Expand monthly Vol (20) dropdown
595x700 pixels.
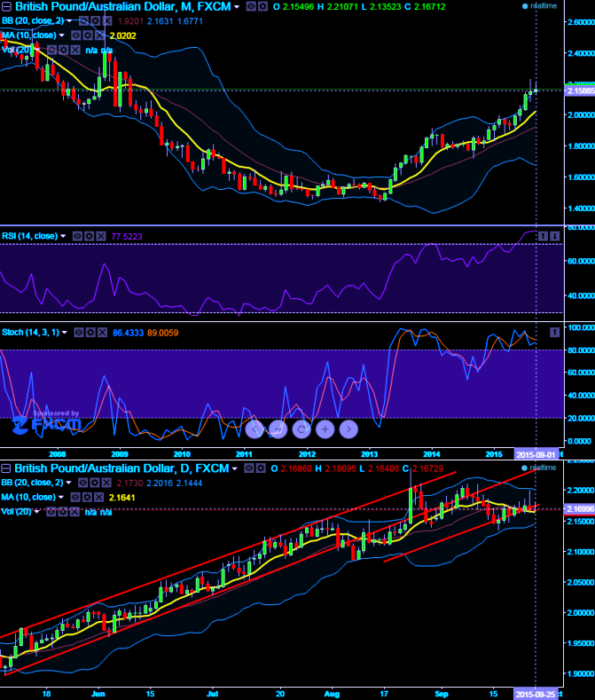click(37, 50)
